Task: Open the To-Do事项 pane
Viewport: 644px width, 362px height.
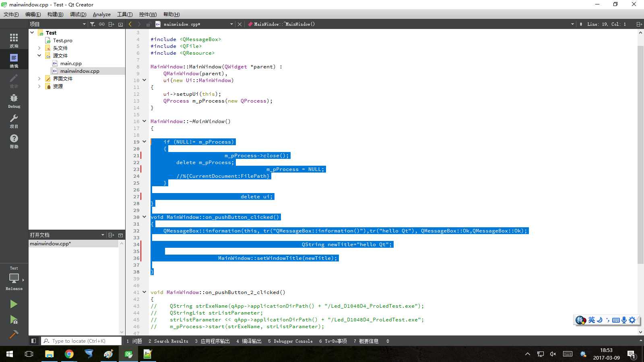Action: [333, 341]
